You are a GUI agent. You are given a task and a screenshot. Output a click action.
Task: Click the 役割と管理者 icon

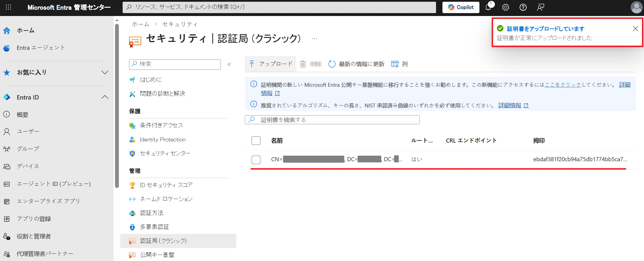click(x=7, y=236)
